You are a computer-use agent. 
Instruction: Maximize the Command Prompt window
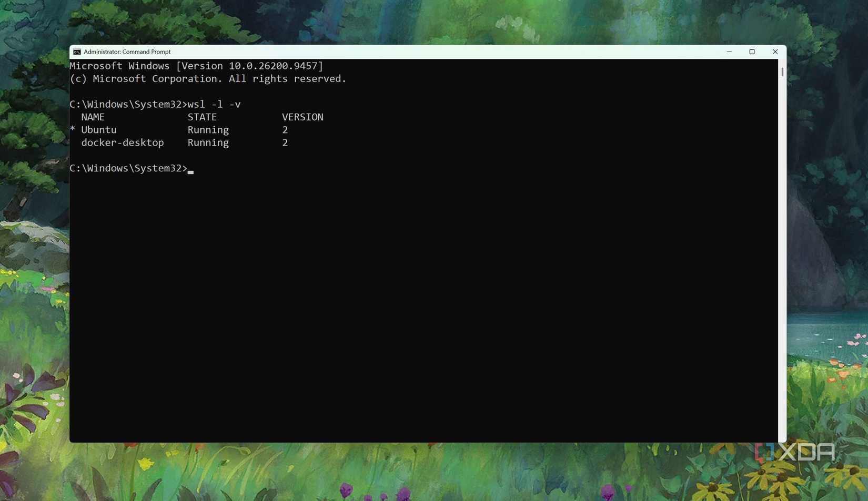coord(752,52)
